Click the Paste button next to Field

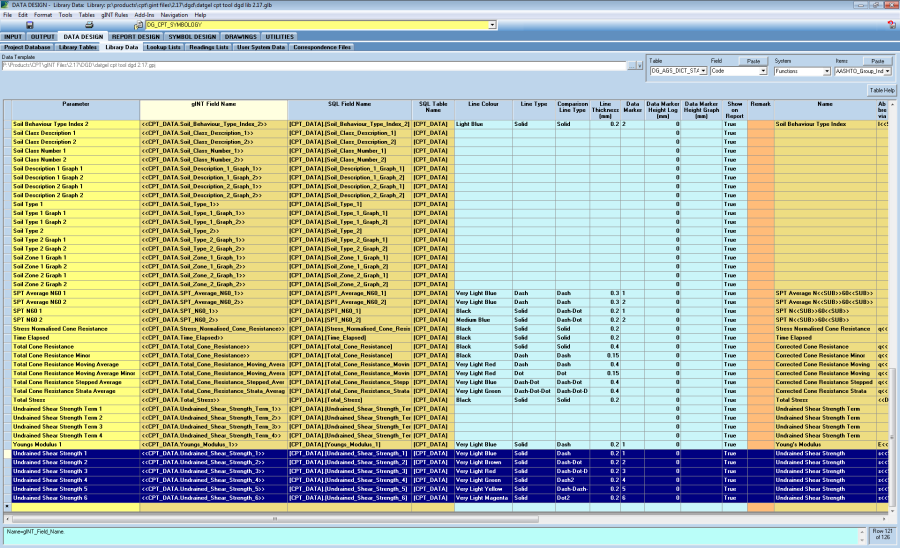click(x=754, y=61)
